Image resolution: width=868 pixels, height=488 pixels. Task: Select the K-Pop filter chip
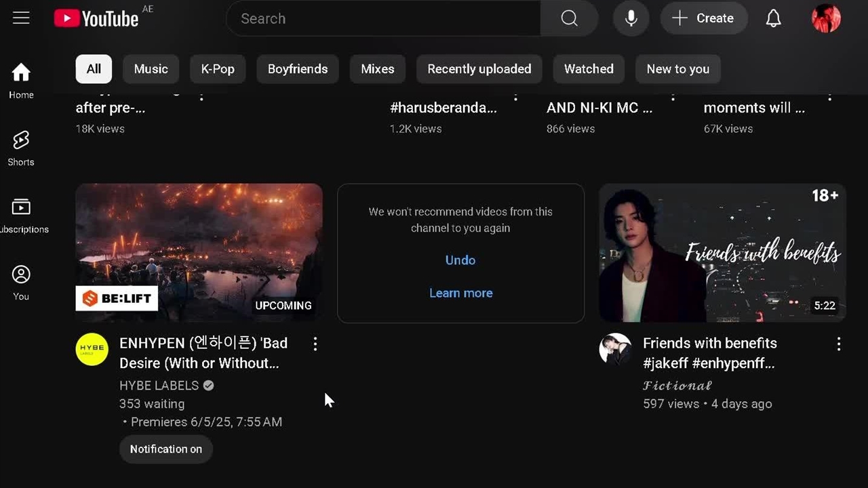click(218, 69)
